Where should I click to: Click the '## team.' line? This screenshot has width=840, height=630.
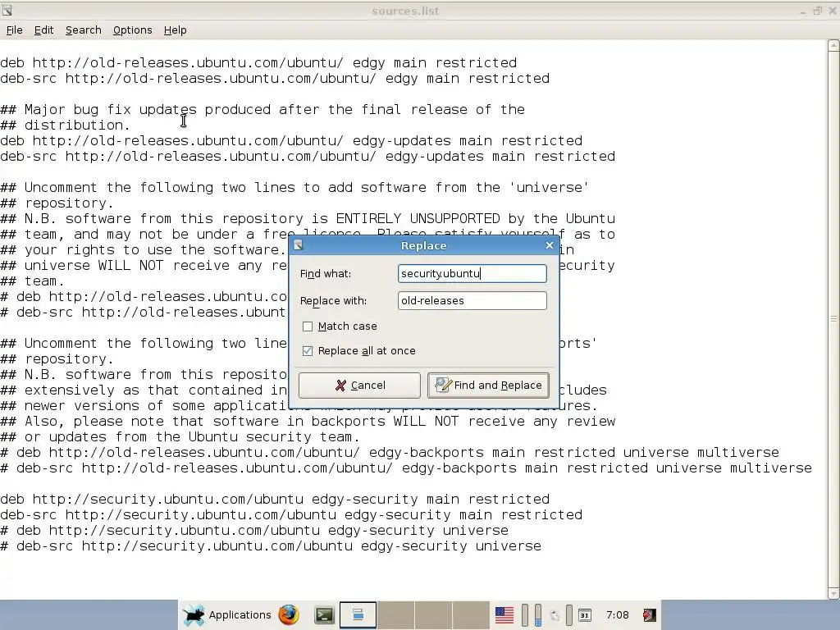click(33, 281)
